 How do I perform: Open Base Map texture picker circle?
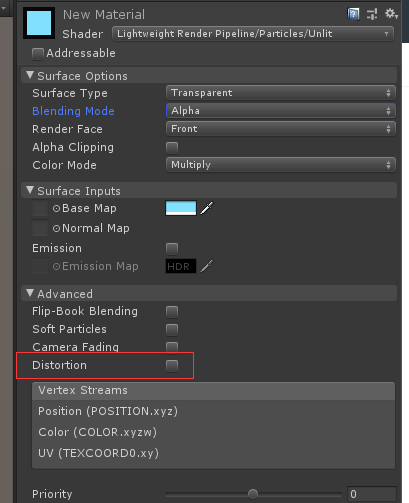56,209
